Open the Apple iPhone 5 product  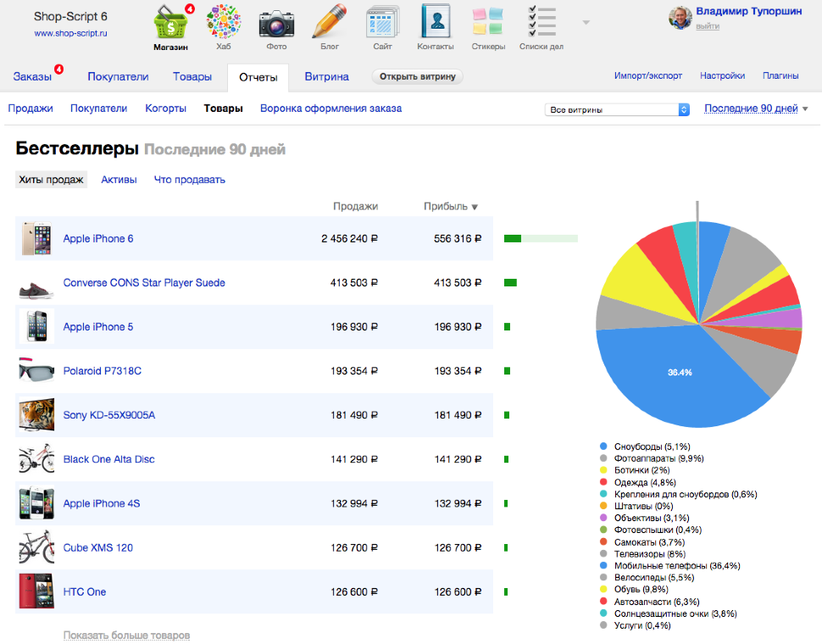(98, 327)
